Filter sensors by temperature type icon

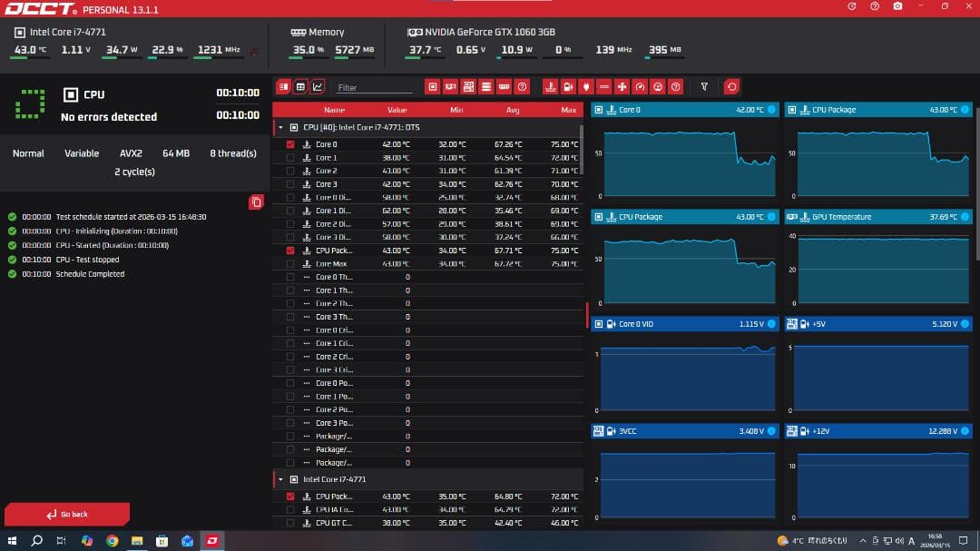tap(550, 87)
